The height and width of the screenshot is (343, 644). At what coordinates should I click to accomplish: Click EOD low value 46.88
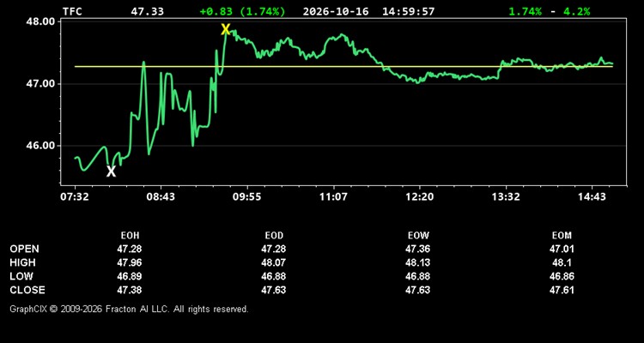point(274,276)
